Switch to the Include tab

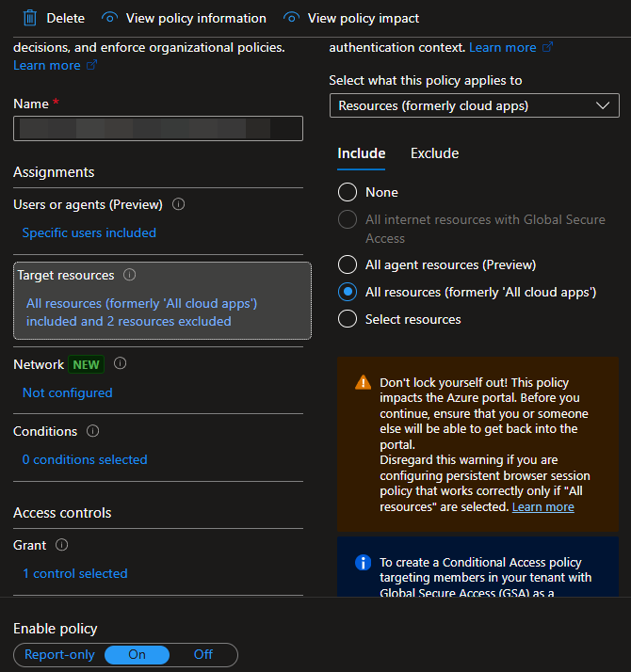pyautogui.click(x=362, y=153)
